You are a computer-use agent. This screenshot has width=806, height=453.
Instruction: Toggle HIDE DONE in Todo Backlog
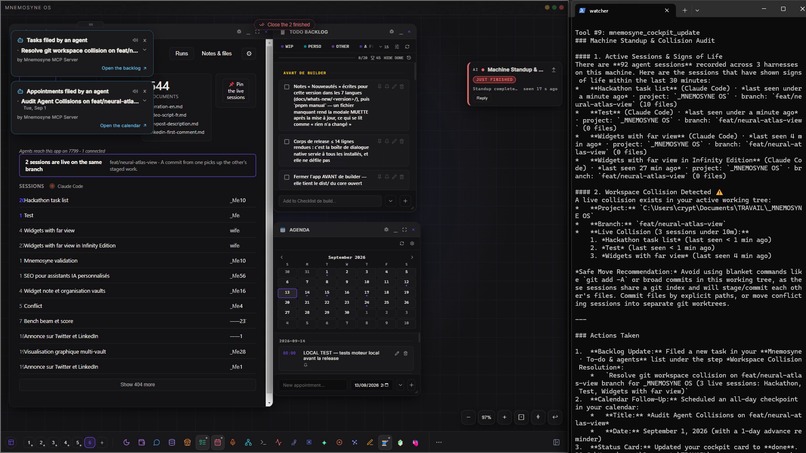394,58
